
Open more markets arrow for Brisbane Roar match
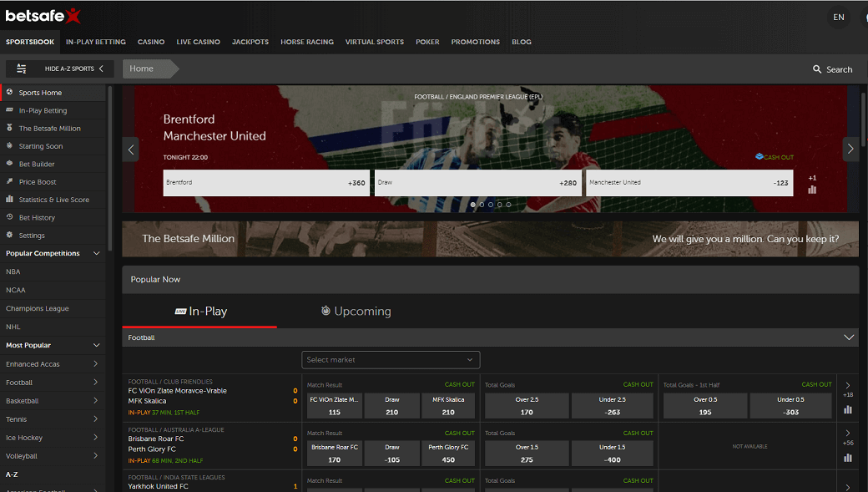click(847, 433)
